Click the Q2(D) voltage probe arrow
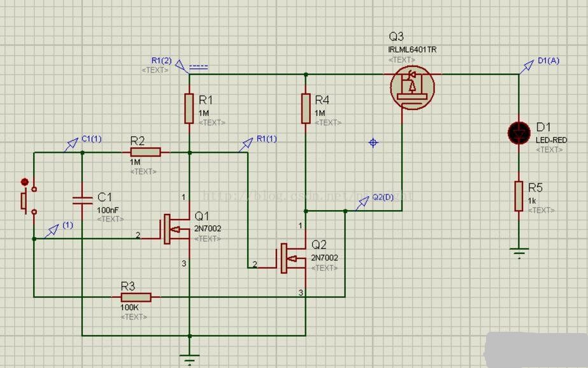588x368 pixels. click(362, 204)
